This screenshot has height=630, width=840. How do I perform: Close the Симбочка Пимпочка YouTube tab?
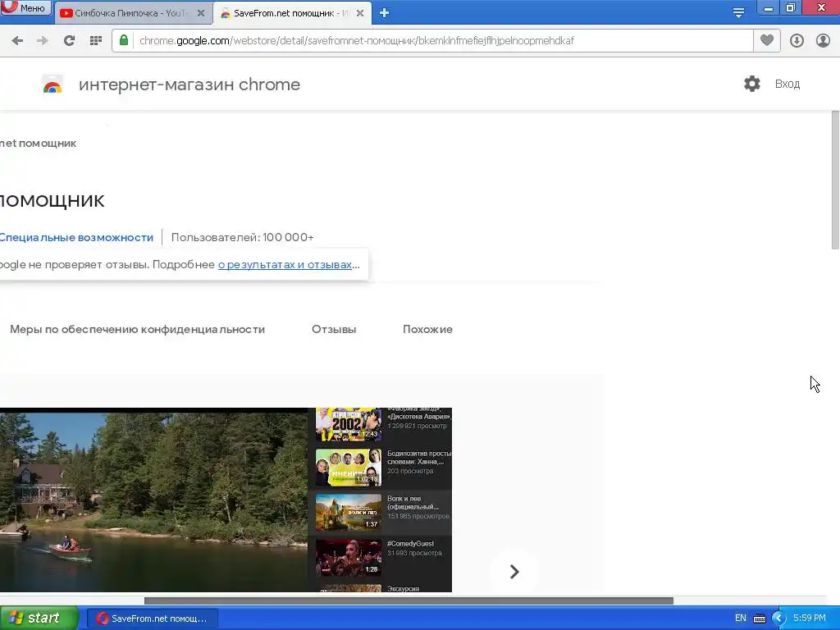(201, 13)
